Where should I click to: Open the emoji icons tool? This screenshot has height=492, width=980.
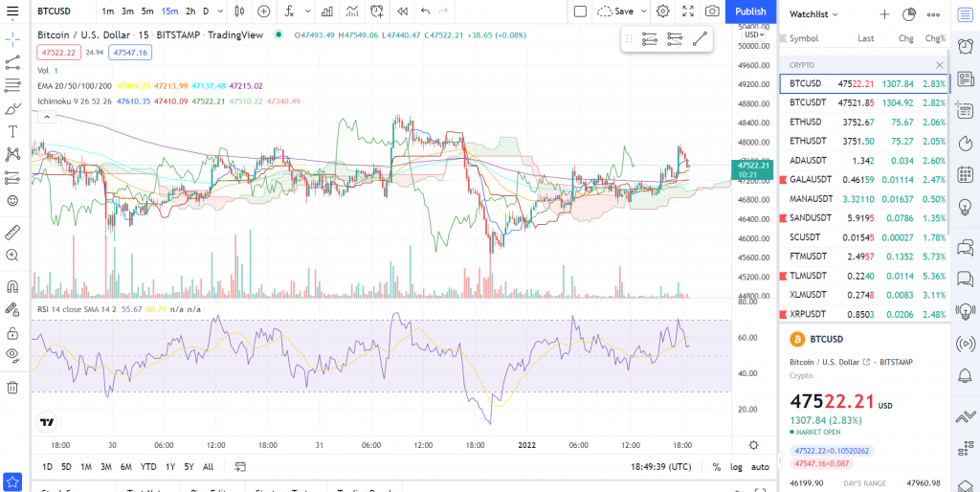tap(12, 201)
